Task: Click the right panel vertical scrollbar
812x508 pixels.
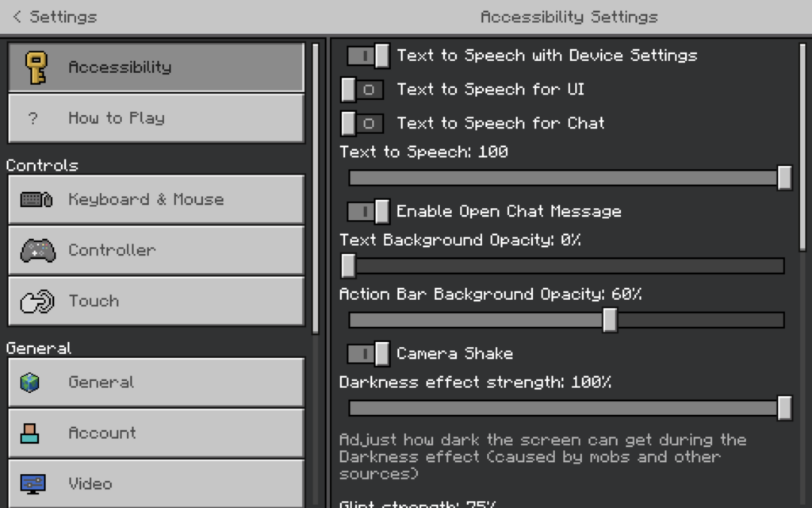Action: (x=802, y=147)
